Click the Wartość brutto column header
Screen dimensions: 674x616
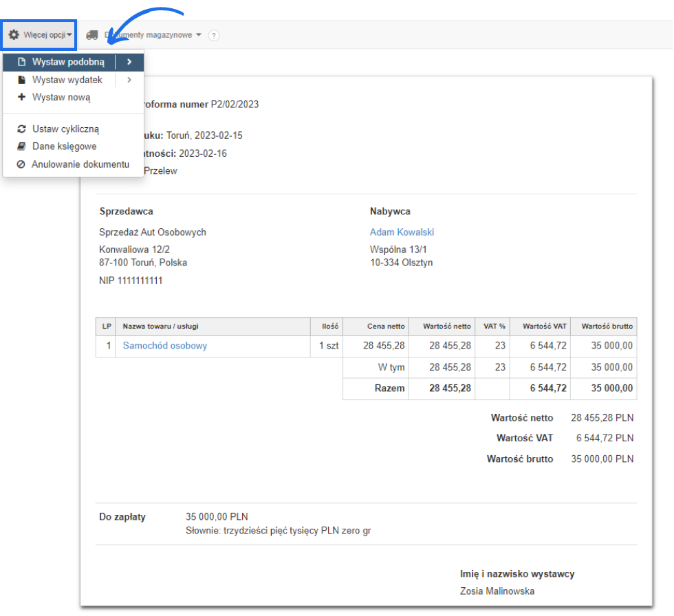[607, 327]
